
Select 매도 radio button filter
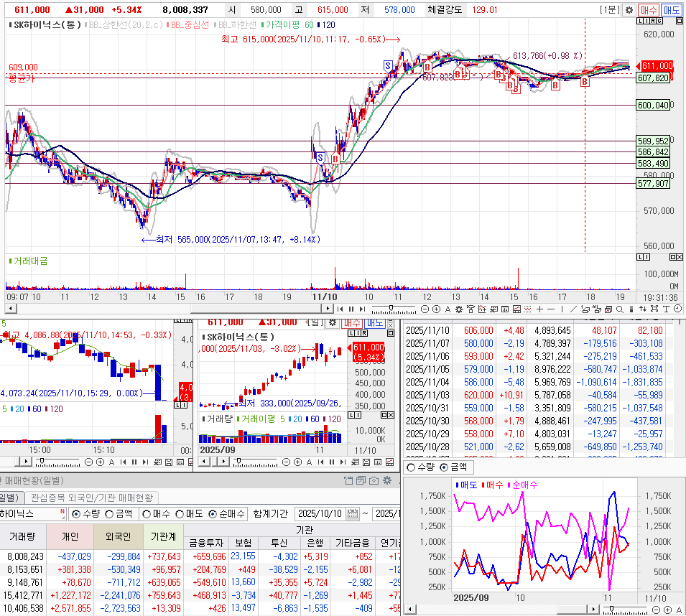coord(180,514)
